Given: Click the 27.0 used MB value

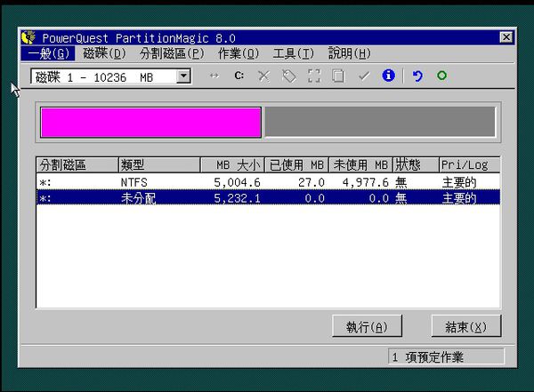Looking at the screenshot, I should pos(311,183).
